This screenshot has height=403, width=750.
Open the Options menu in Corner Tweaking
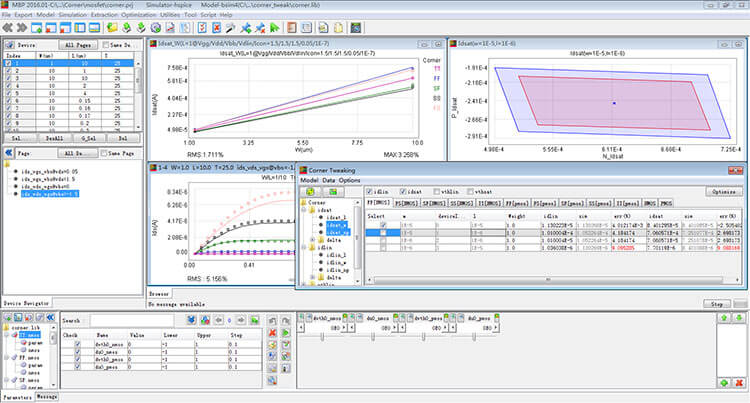click(349, 180)
